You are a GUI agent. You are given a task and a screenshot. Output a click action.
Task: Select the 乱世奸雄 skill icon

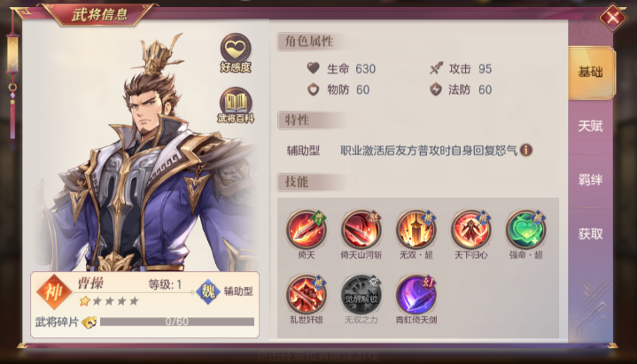pos(306,295)
